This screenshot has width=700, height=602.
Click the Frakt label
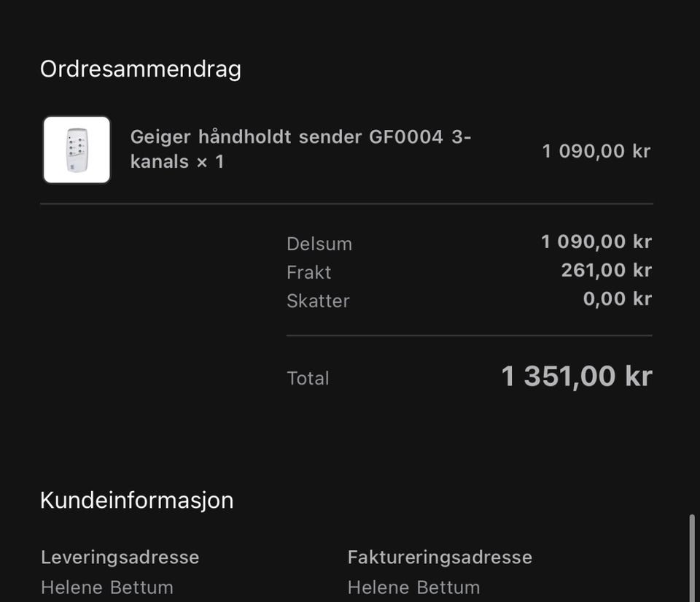pyautogui.click(x=309, y=272)
